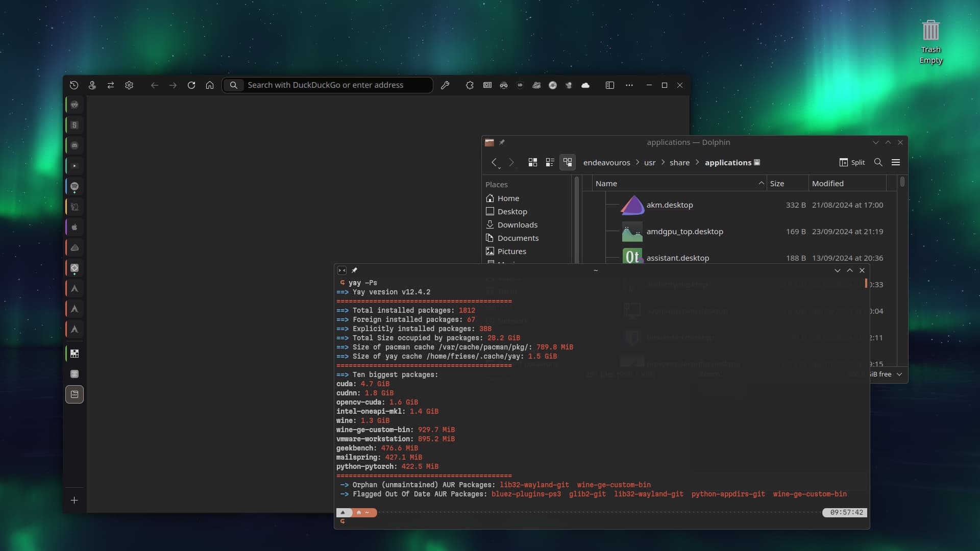Switch Dolphin to icons view mode
The width and height of the screenshot is (980, 551).
(532, 162)
